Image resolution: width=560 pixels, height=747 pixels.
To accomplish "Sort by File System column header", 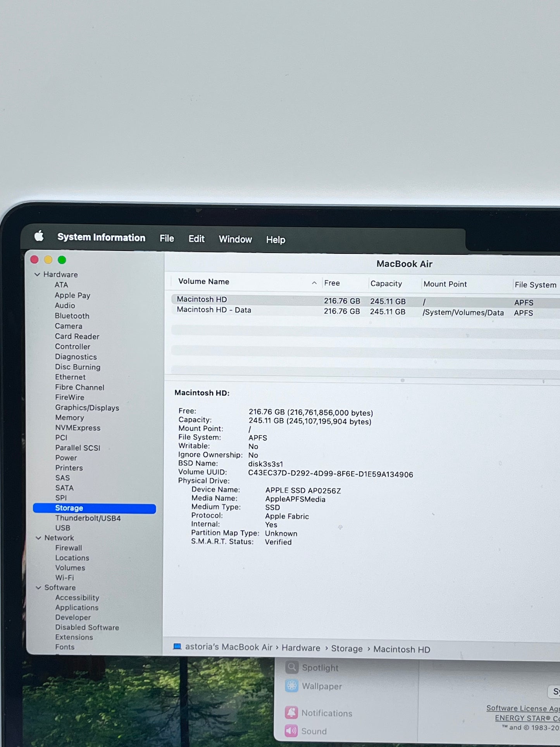I will tap(536, 285).
